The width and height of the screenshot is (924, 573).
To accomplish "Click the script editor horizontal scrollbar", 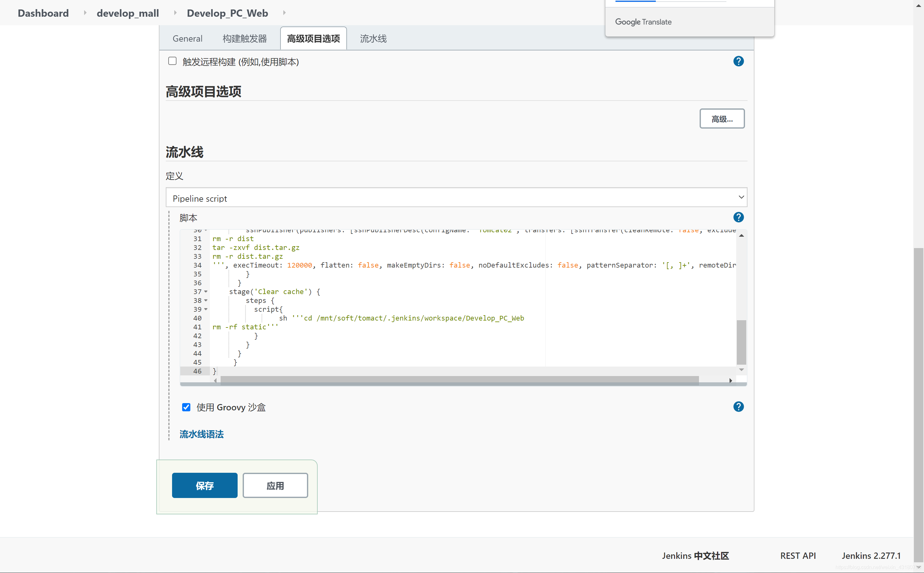I will [x=459, y=380].
